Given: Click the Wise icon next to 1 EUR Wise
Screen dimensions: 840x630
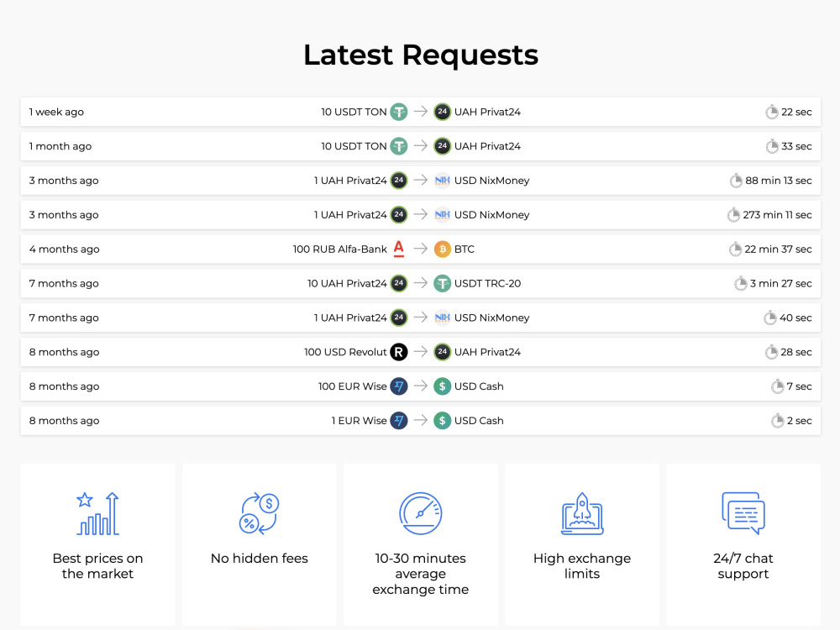Looking at the screenshot, I should click(398, 421).
